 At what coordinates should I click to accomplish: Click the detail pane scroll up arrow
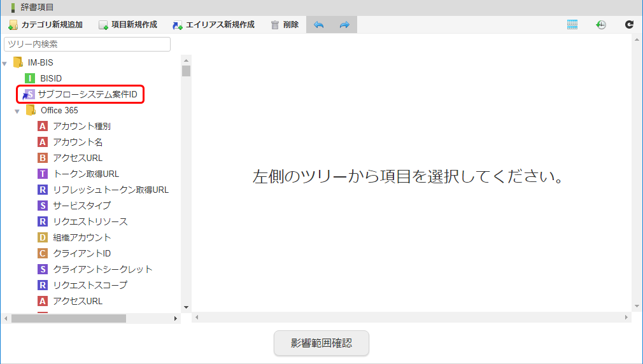point(637,39)
